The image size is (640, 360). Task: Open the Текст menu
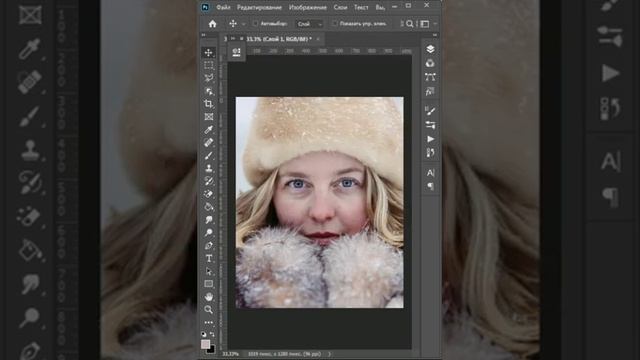coord(361,7)
